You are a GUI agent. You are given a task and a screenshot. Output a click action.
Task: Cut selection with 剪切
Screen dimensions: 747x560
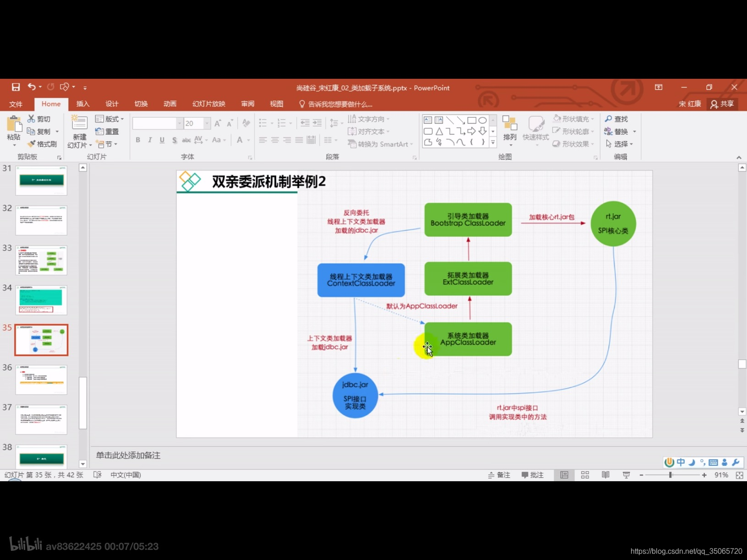pos(39,119)
